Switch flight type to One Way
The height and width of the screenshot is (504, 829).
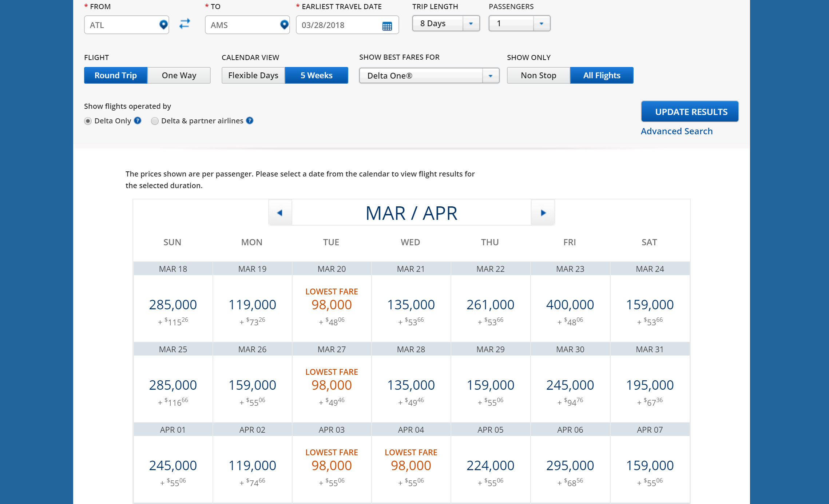(179, 75)
